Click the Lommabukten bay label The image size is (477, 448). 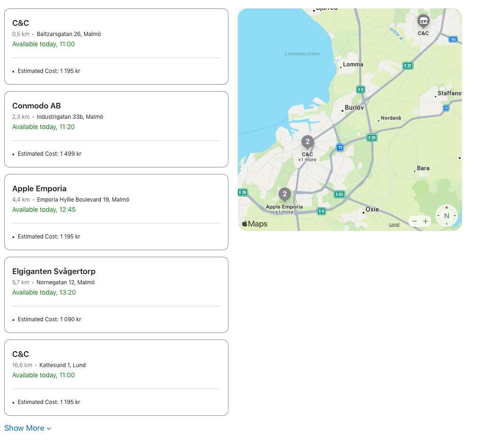pyautogui.click(x=302, y=54)
